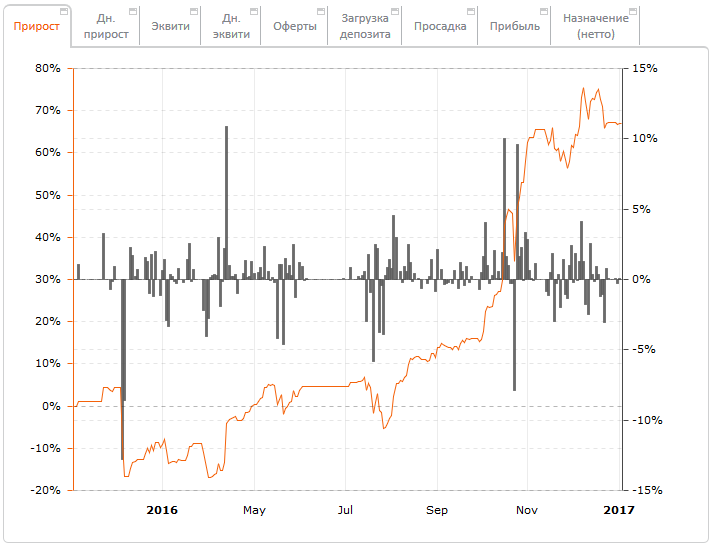Click the small window icon on Прибыль tab
Image resolution: width=714 pixels, height=548 pixels.
[543, 11]
